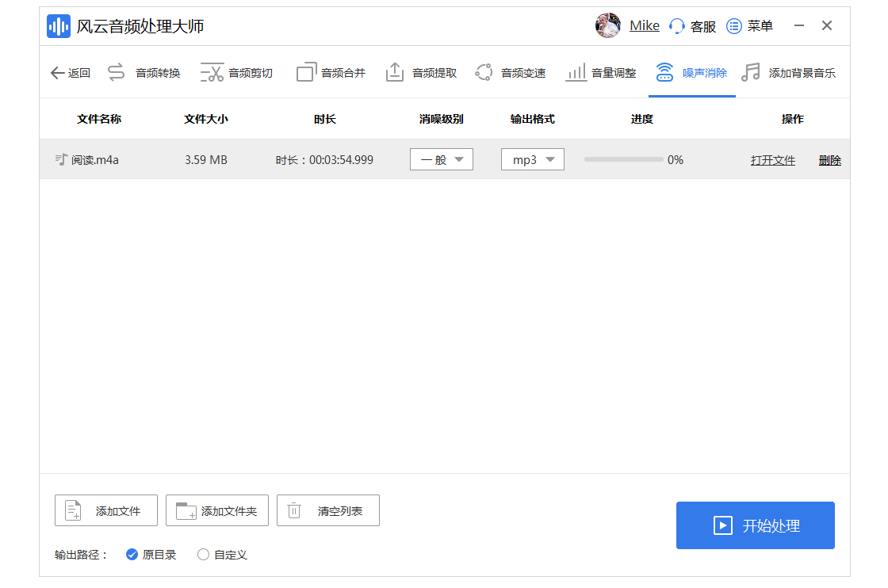Switch to the 音量调整 tab
888x588 pixels.
(x=614, y=73)
